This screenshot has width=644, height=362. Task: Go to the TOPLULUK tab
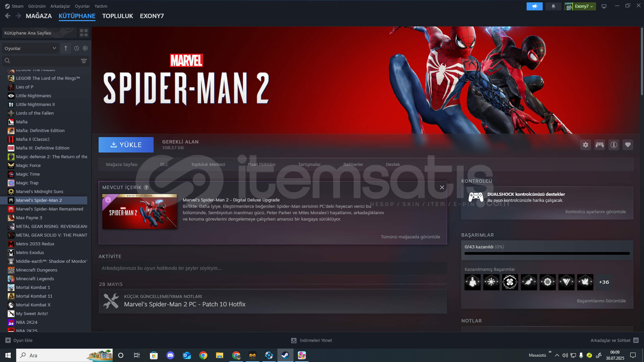tap(118, 16)
